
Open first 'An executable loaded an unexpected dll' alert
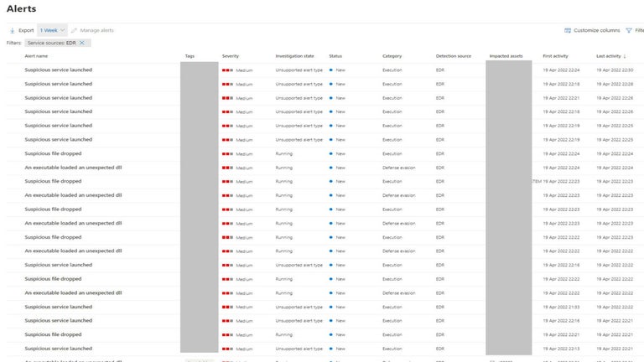click(x=73, y=168)
